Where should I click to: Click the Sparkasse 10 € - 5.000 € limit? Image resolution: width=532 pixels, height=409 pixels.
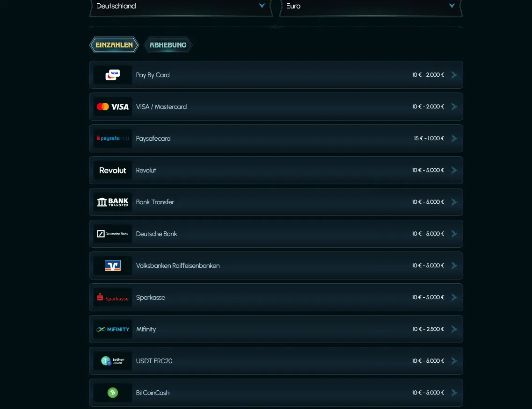tap(428, 297)
